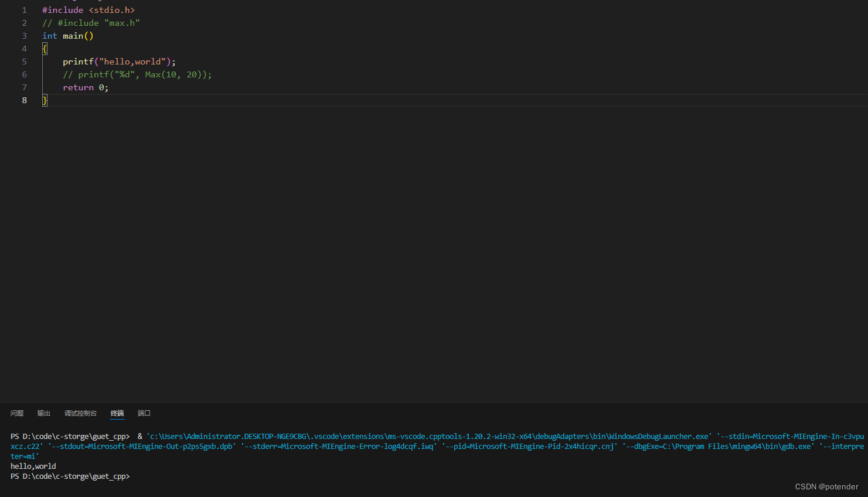This screenshot has width=868, height=497.
Task: Click line number 8 in the gutter
Action: [24, 100]
